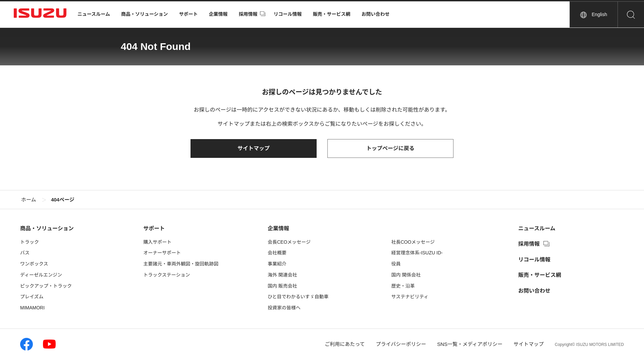Open 採用情報 in top navigation

(x=248, y=14)
